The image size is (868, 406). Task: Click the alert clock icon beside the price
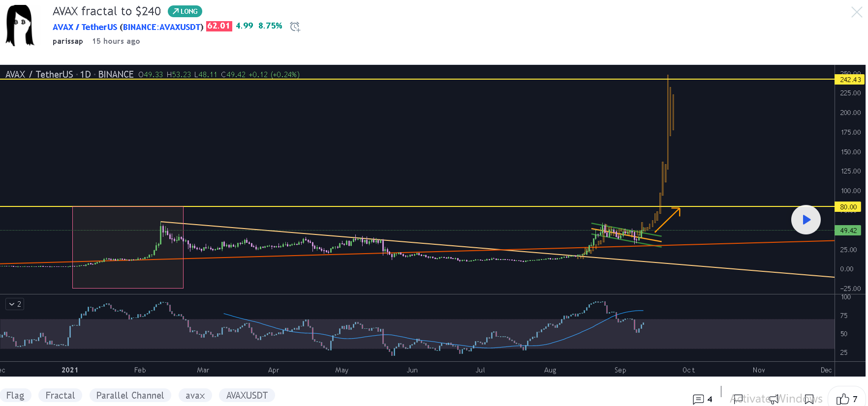coord(295,27)
